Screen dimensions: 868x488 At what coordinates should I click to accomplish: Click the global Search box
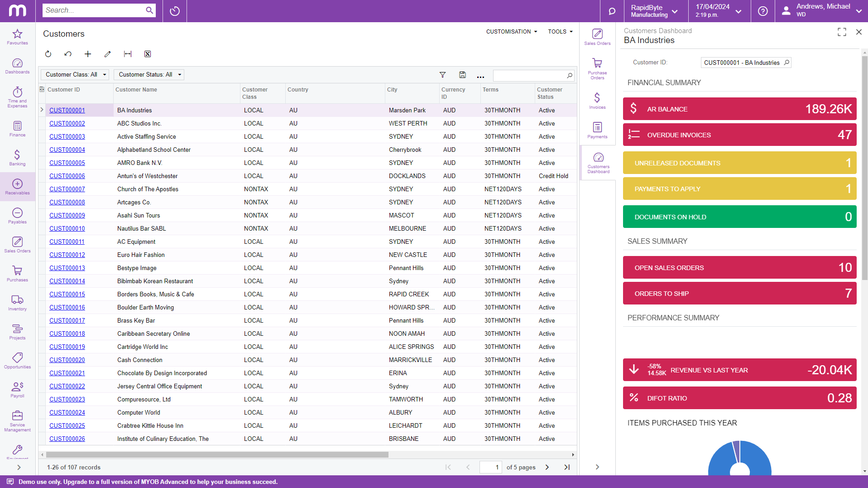tap(94, 10)
